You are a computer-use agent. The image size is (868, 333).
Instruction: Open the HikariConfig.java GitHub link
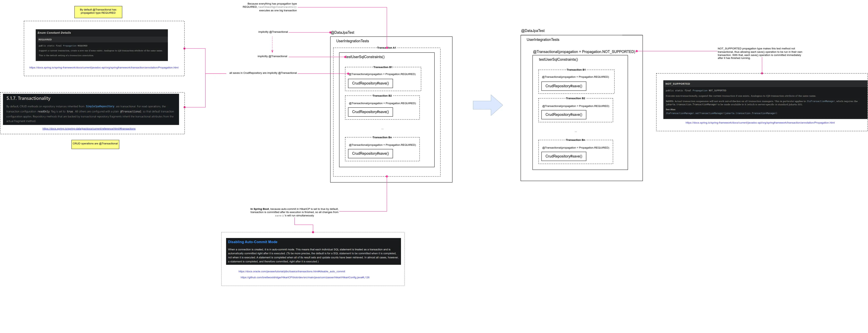305,277
